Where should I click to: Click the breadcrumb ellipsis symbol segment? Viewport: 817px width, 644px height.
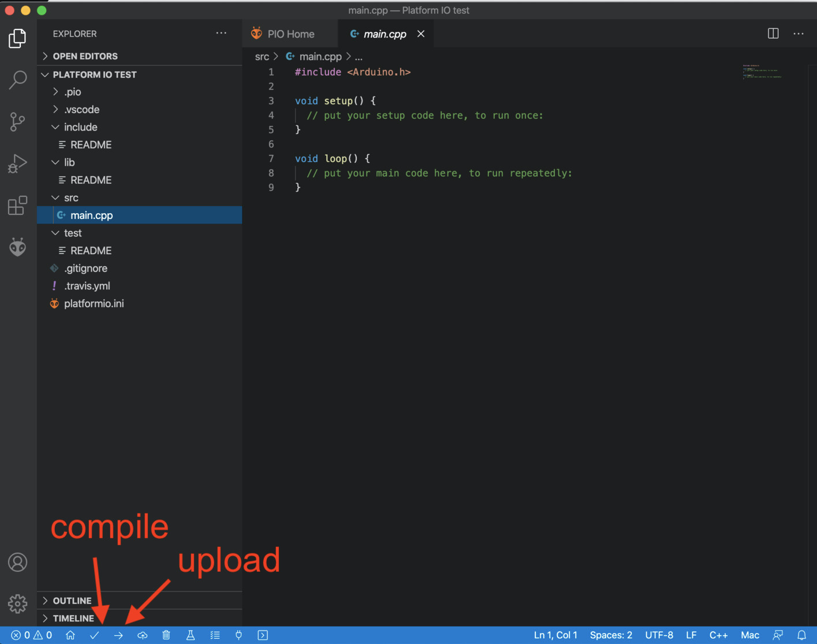coord(359,57)
